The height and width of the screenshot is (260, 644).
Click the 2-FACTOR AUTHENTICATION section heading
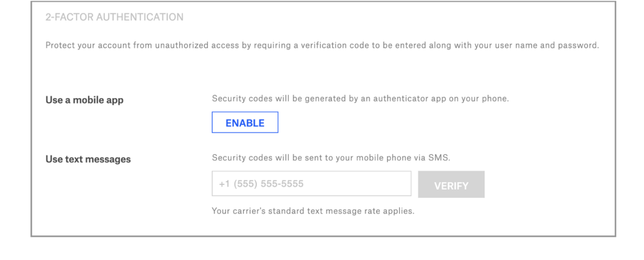pyautogui.click(x=114, y=17)
